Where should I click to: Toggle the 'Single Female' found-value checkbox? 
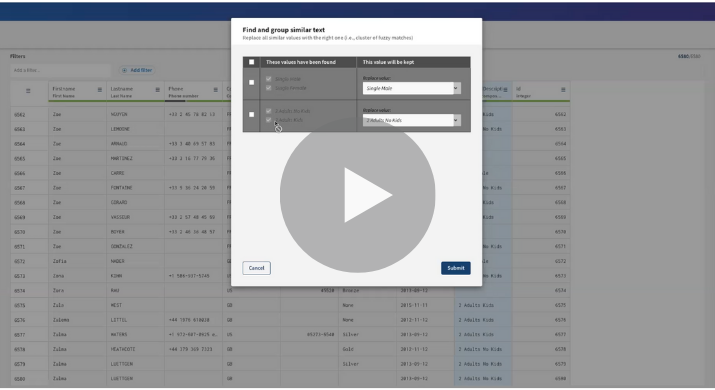tap(269, 88)
